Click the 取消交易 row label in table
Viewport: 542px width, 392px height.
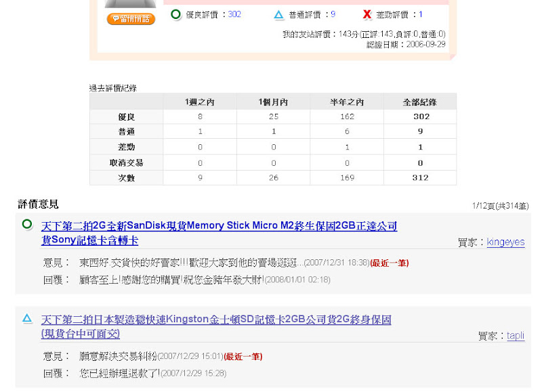click(126, 162)
